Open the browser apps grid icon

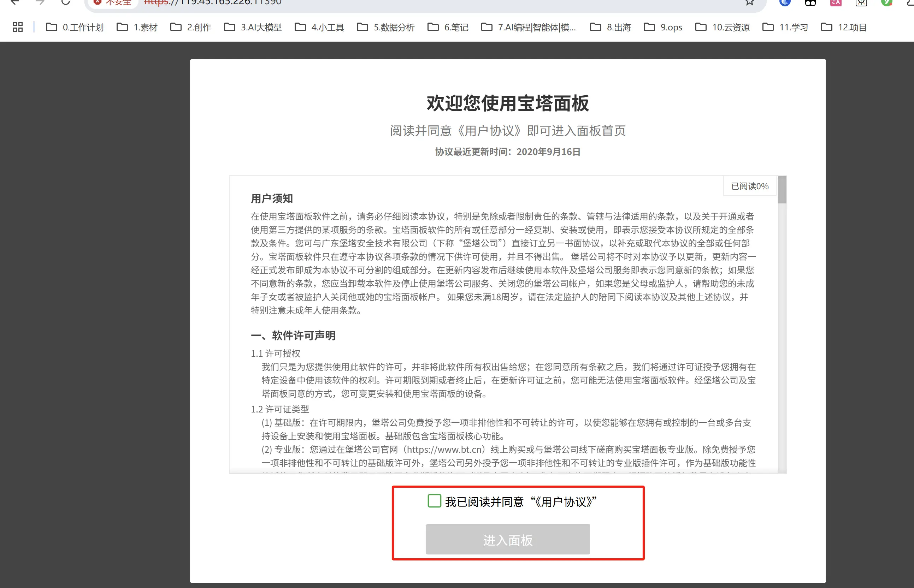[18, 27]
